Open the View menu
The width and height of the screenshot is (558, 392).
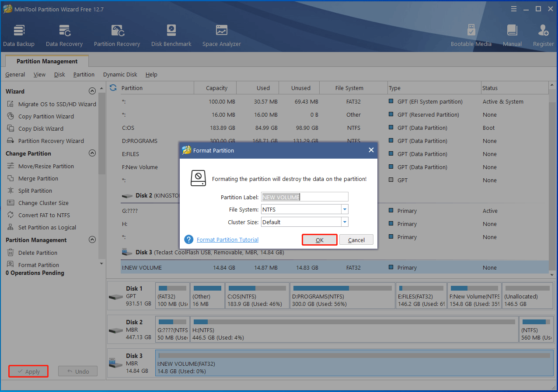coord(39,75)
